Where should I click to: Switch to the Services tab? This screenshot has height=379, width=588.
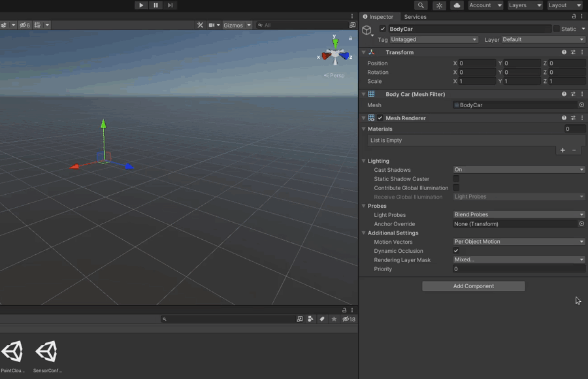[415, 16]
